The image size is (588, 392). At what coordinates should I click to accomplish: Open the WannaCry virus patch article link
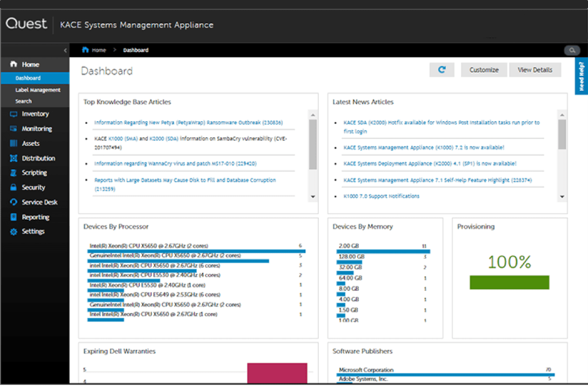pos(175,163)
